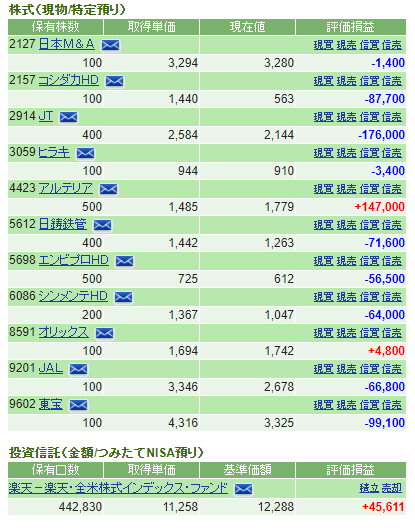Click 現買 in the 日鋳鉄管 row
The width and height of the screenshot is (415, 528).
(324, 225)
